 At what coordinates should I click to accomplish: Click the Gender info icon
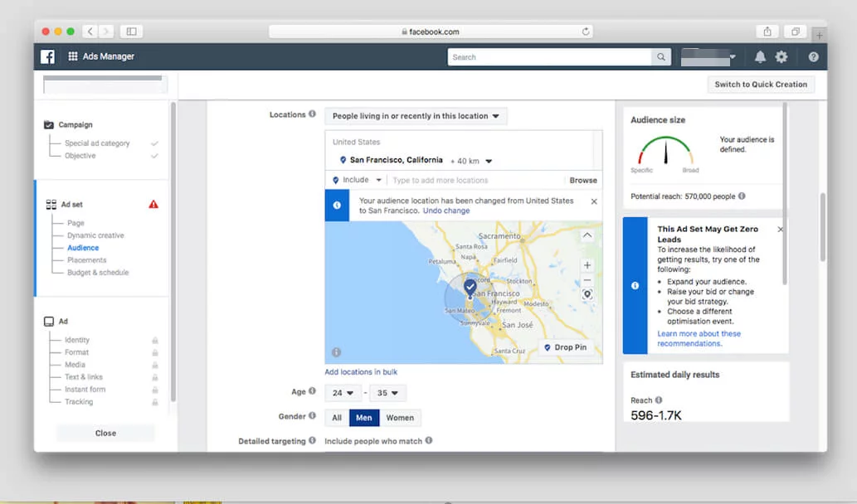click(312, 415)
